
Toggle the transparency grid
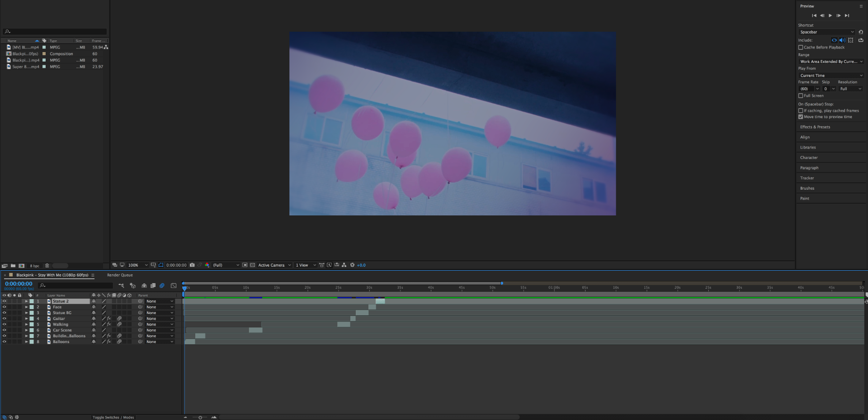pos(253,265)
